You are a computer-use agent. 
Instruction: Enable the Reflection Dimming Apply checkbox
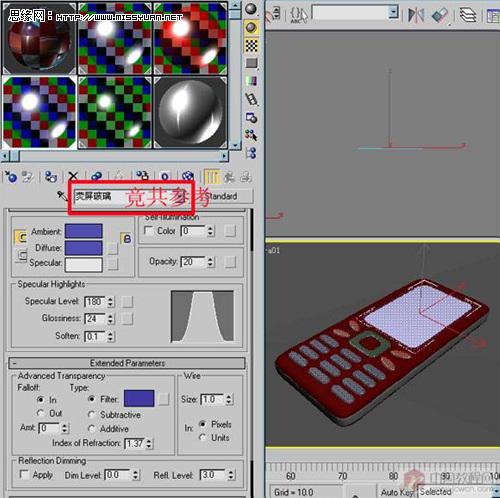click(x=24, y=474)
